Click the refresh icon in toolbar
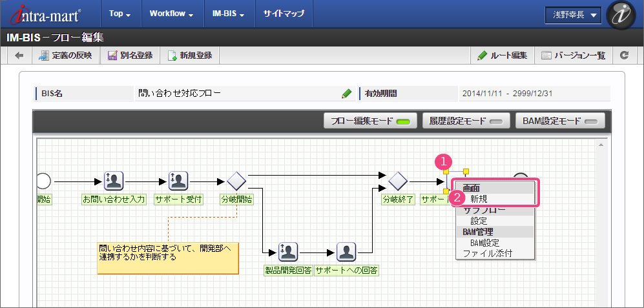644x308 pixels. pyautogui.click(x=624, y=56)
